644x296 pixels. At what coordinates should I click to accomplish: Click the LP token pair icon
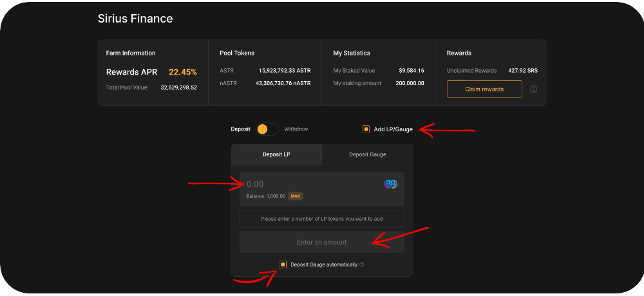point(391,184)
